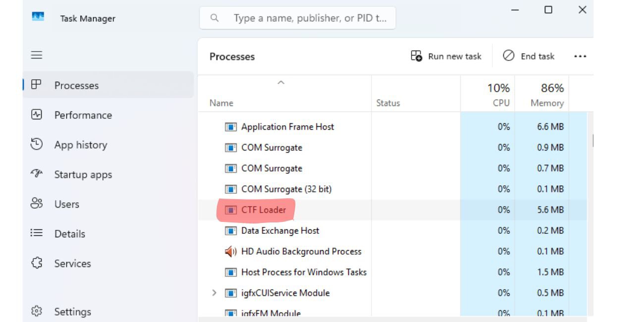Switch to the Services page
This screenshot has height=322, width=644.
108,263
